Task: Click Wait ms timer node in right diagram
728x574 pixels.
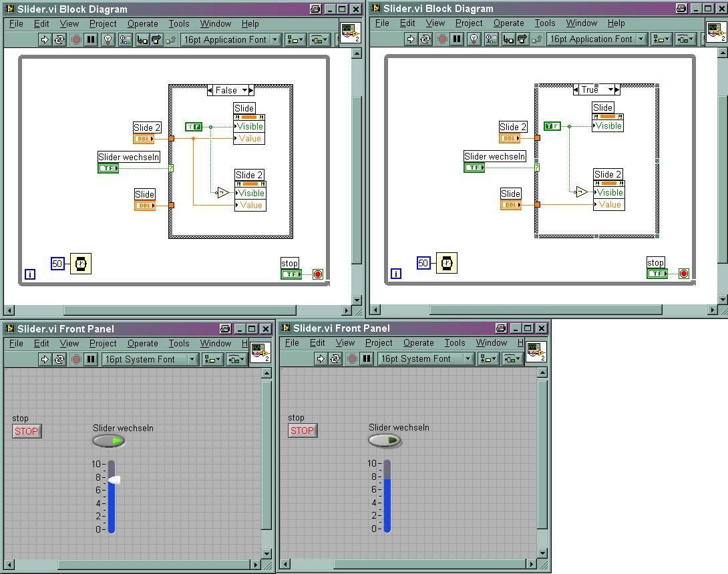Action: [x=447, y=263]
